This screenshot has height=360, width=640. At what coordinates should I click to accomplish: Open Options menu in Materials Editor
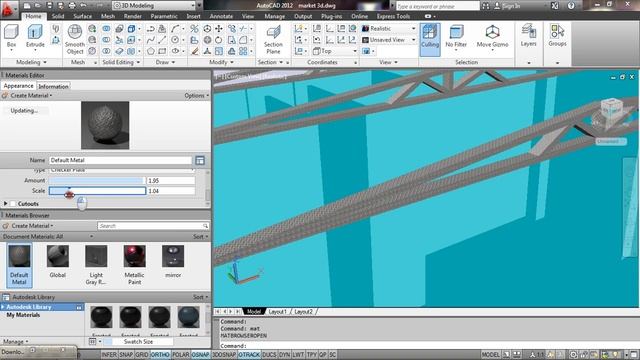coord(197,96)
